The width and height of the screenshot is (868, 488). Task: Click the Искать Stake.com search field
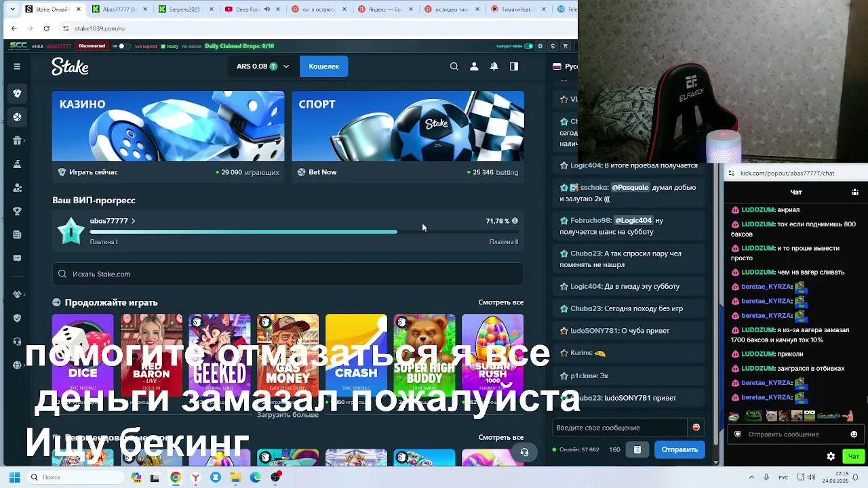click(288, 274)
